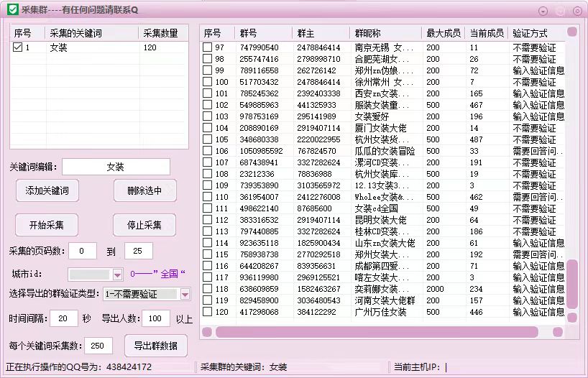Viewport: 588px width, 378px height.
Task: Click the green shield app icon
Action: pyautogui.click(x=13, y=9)
